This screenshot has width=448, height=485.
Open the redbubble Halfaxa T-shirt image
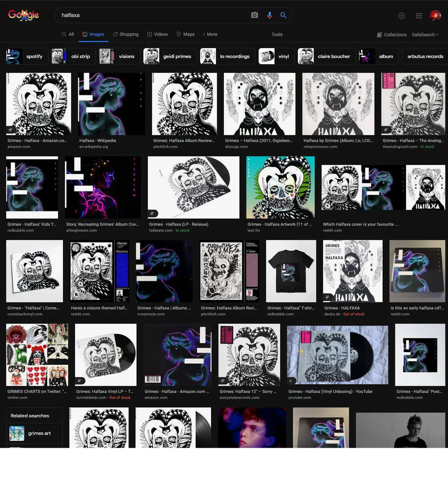pyautogui.click(x=291, y=271)
